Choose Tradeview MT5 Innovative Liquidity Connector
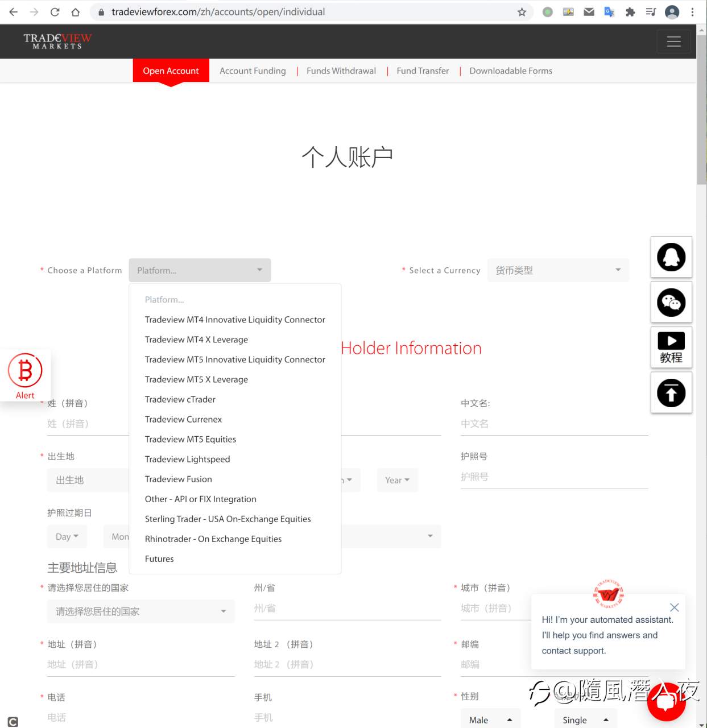 point(235,359)
